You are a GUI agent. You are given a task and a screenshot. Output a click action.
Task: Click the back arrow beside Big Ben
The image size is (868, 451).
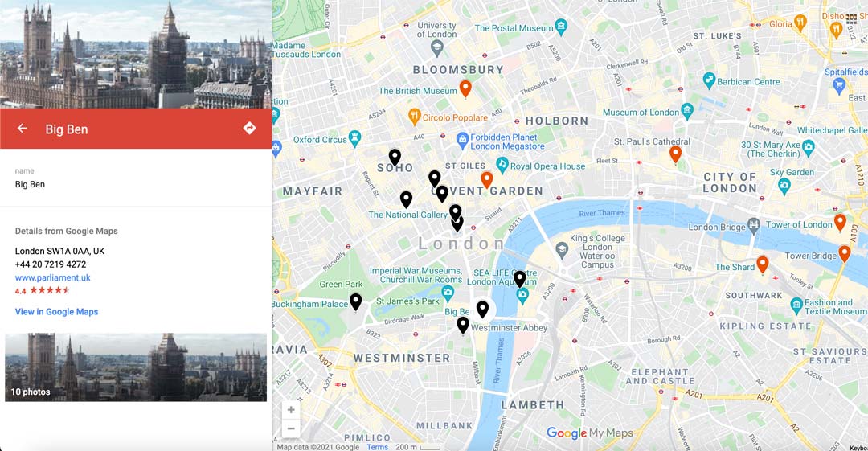point(23,129)
